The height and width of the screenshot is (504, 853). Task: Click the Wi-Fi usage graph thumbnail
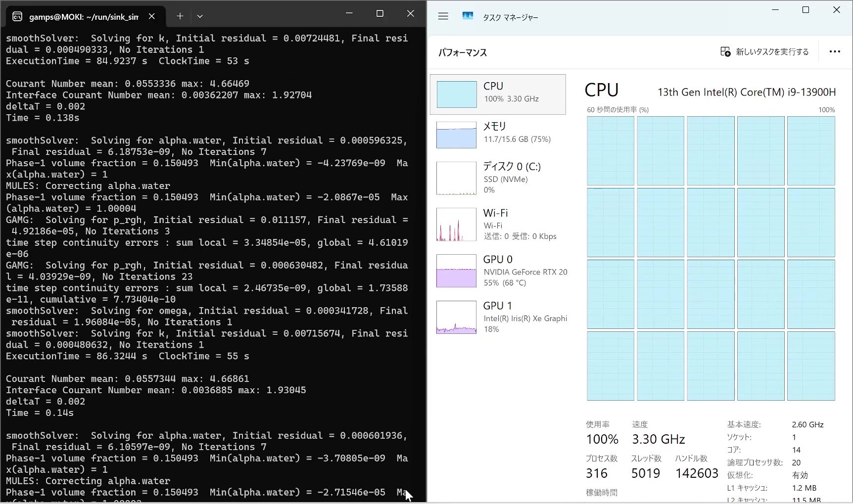pos(456,225)
